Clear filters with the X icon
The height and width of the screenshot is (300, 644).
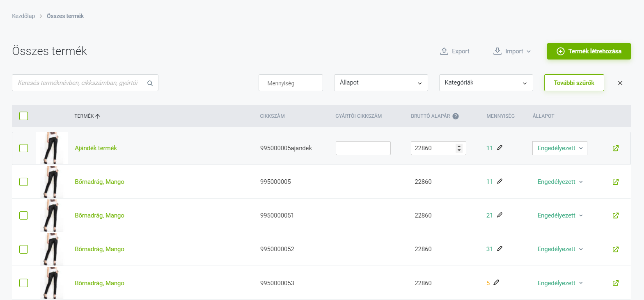pyautogui.click(x=620, y=83)
